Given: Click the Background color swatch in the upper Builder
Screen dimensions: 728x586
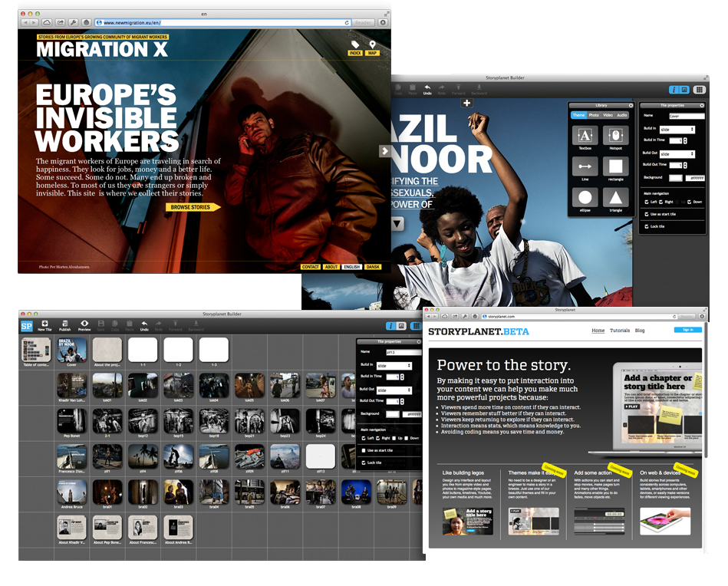Looking at the screenshot, I should coord(676,178).
